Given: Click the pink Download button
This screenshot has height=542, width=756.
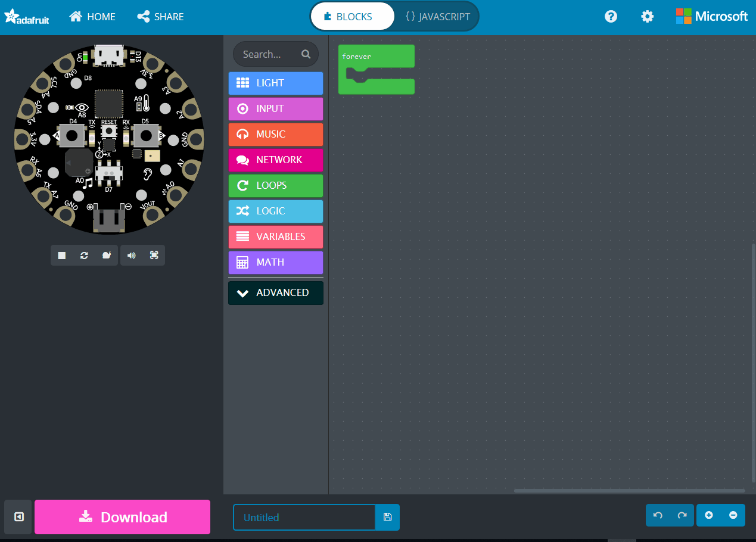Looking at the screenshot, I should pyautogui.click(x=123, y=517).
